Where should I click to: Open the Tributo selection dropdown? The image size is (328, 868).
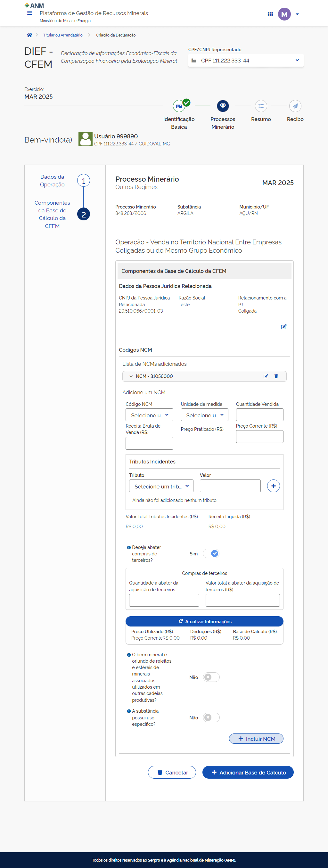(x=161, y=486)
